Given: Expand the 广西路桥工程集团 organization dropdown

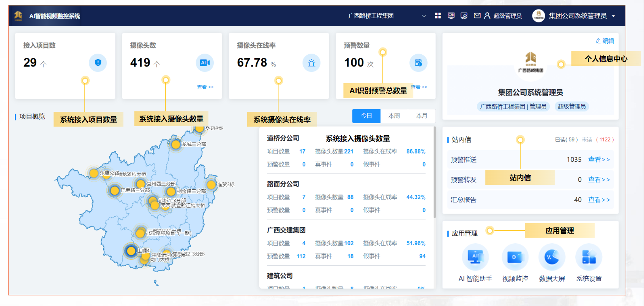Looking at the screenshot, I should pyautogui.click(x=424, y=16).
